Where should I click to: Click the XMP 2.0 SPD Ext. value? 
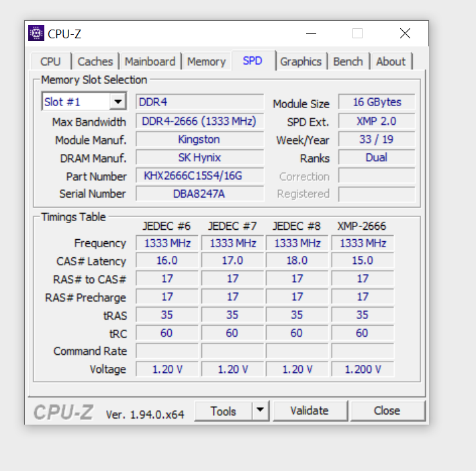click(377, 121)
